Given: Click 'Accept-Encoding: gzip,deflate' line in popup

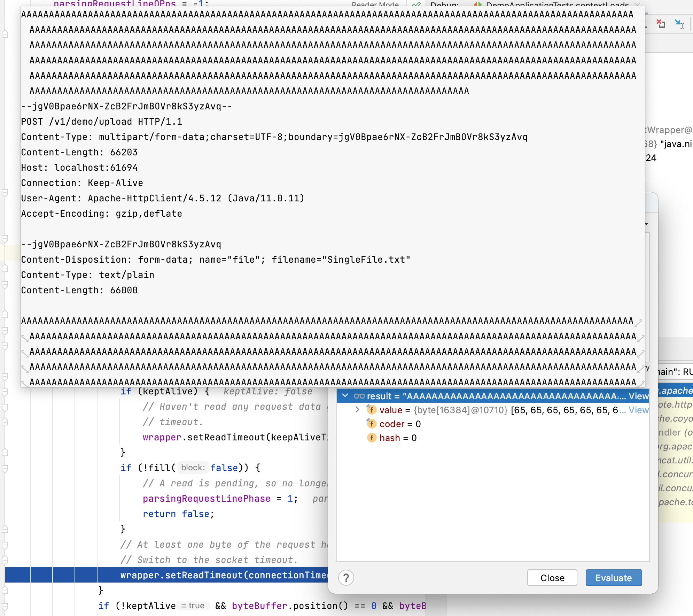Looking at the screenshot, I should point(102,214).
